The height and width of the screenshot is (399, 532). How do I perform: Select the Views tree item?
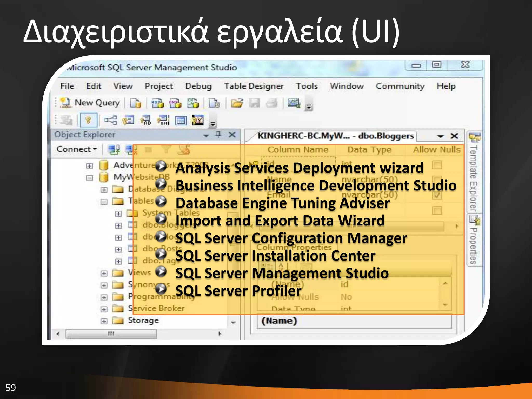tap(139, 272)
